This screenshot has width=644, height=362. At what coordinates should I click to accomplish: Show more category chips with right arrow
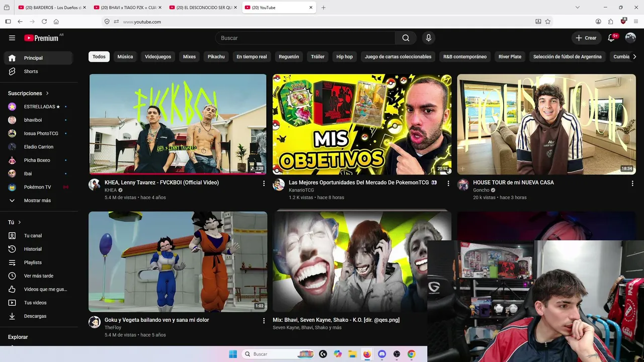[x=634, y=57]
